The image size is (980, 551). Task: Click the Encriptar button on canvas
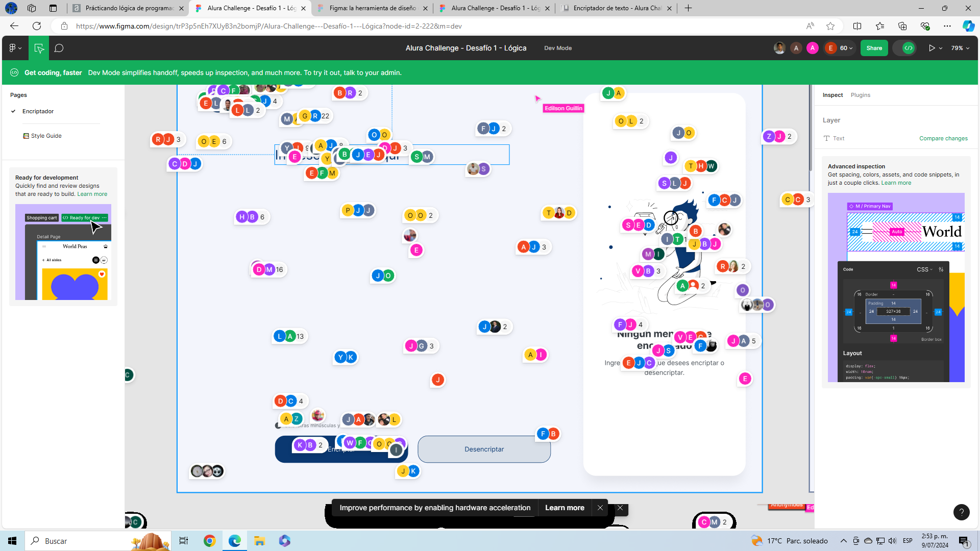click(x=341, y=449)
